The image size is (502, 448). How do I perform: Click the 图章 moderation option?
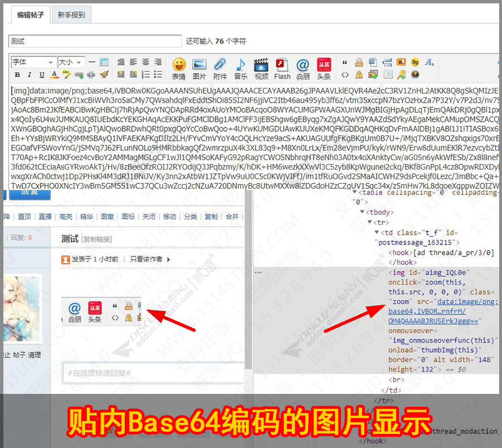click(108, 217)
